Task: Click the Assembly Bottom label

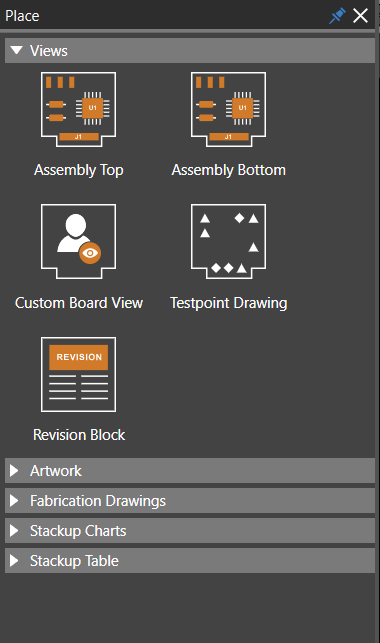Action: [229, 170]
